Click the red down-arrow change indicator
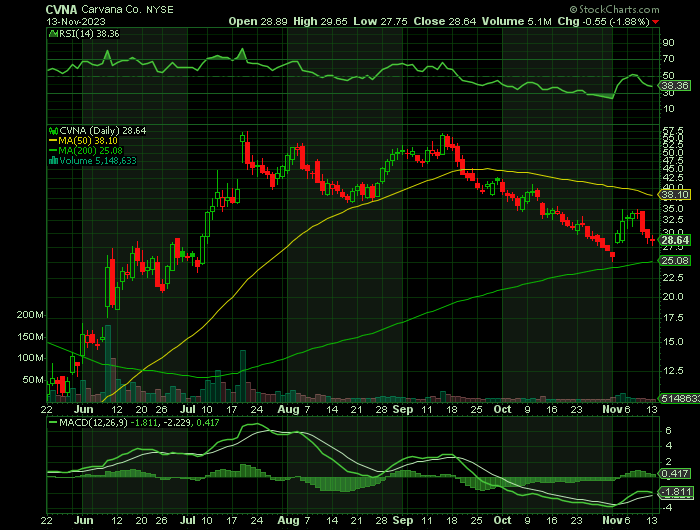This screenshot has width=700, height=530. (655, 22)
